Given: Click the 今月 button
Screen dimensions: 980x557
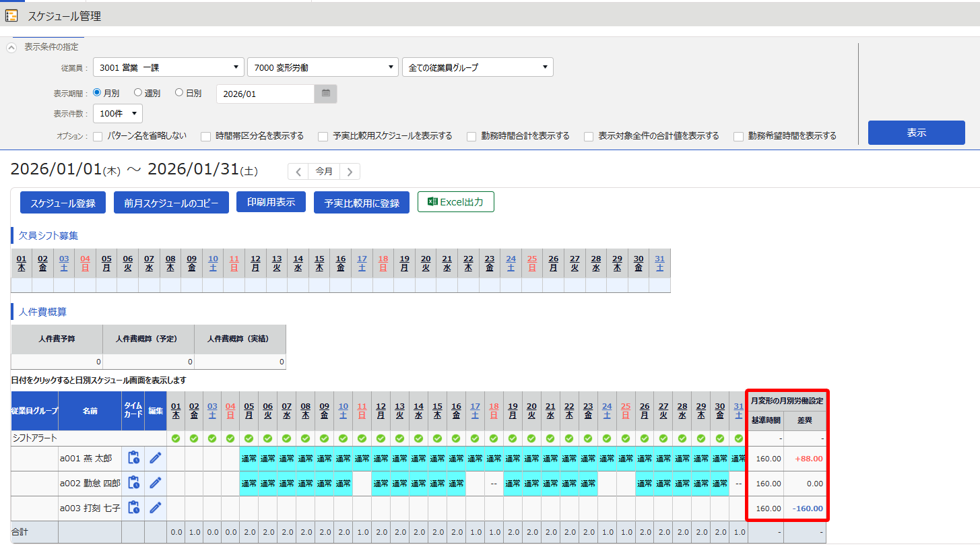Looking at the screenshot, I should click(324, 172).
